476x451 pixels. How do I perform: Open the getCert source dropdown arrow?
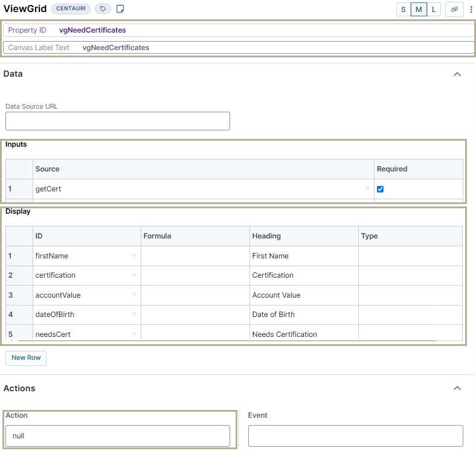[367, 189]
